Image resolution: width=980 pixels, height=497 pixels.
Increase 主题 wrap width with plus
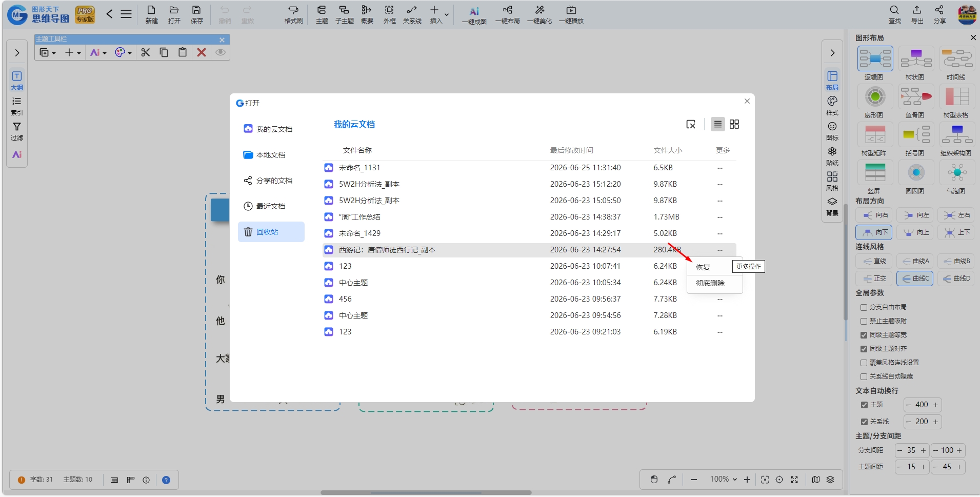click(935, 405)
